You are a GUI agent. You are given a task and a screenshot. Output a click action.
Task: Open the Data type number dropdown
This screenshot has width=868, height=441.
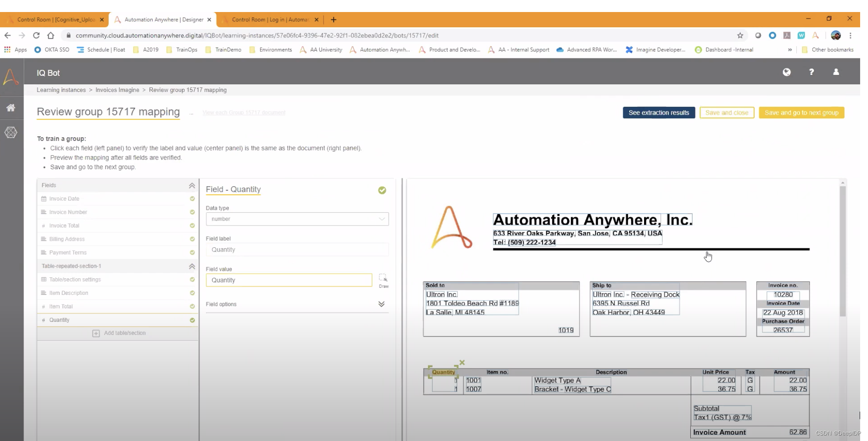[x=297, y=219]
